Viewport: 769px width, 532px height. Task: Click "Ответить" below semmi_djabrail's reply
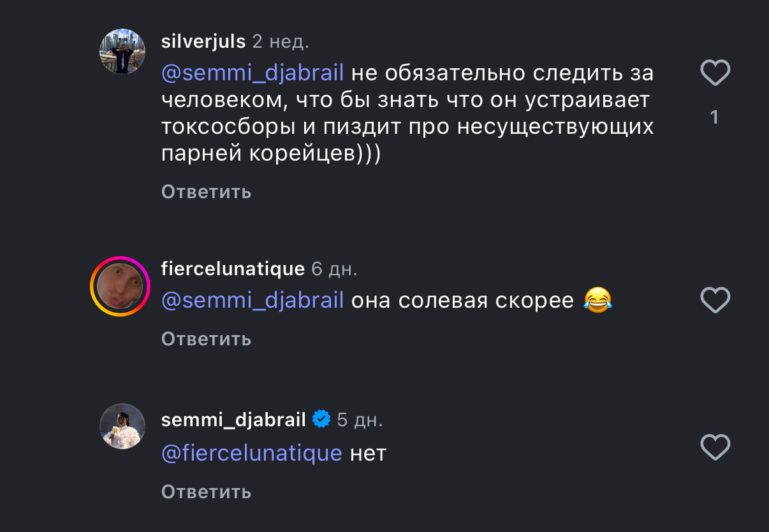coord(206,492)
